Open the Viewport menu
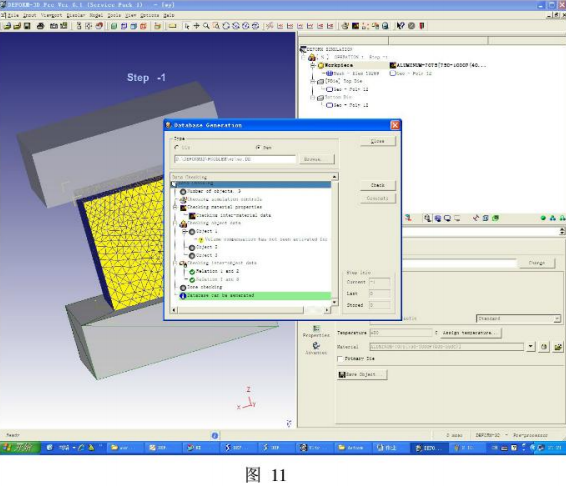566x486 pixels. coord(51,15)
